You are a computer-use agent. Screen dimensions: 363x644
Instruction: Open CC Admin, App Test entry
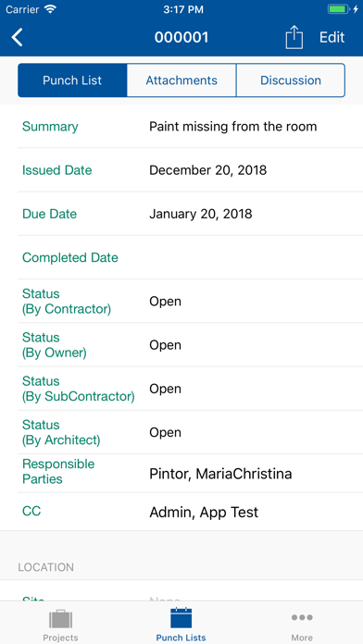(204, 513)
